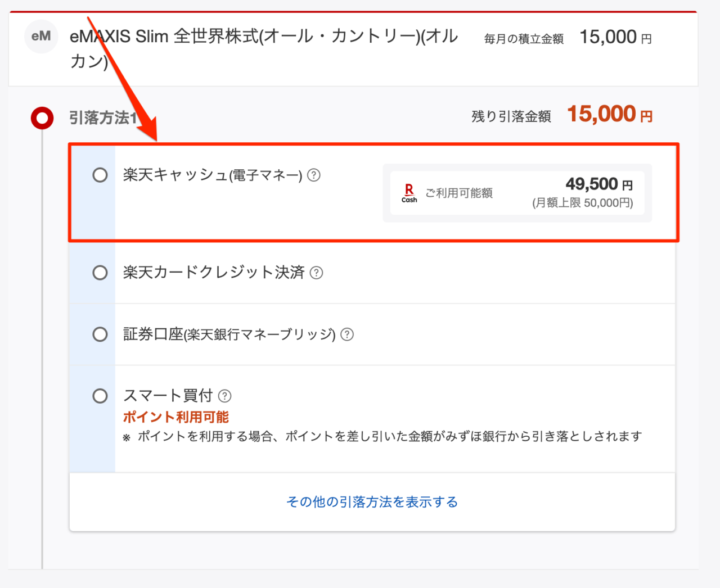The image size is (720, 588).
Task: Show help for 証券口座 マネーブリッジ
Action: coord(348,335)
